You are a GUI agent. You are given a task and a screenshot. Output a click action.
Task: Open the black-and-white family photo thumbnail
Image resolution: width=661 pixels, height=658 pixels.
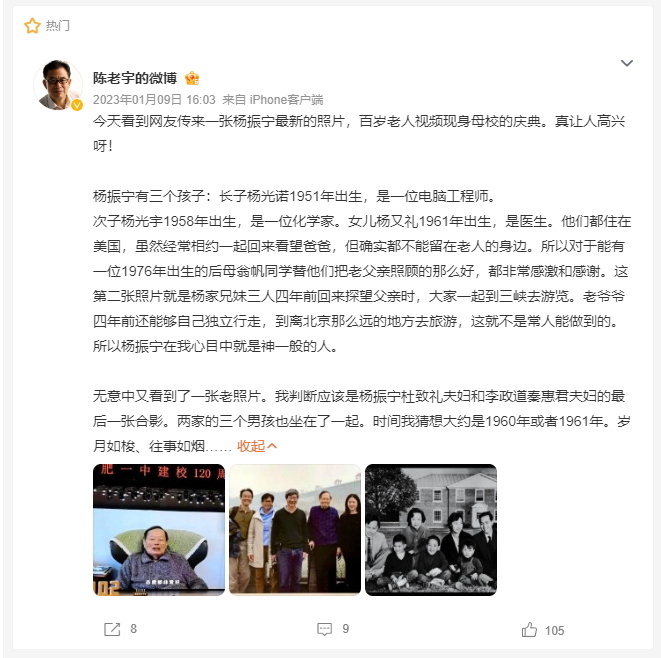(431, 530)
